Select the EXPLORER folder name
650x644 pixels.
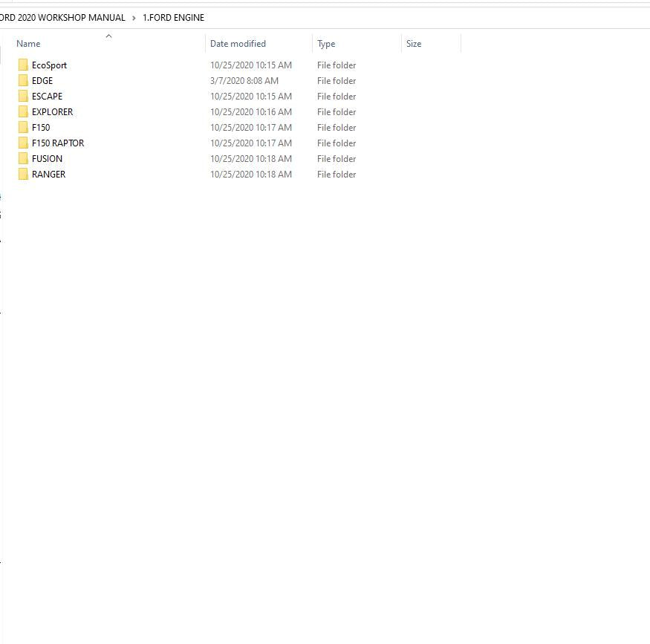point(52,112)
